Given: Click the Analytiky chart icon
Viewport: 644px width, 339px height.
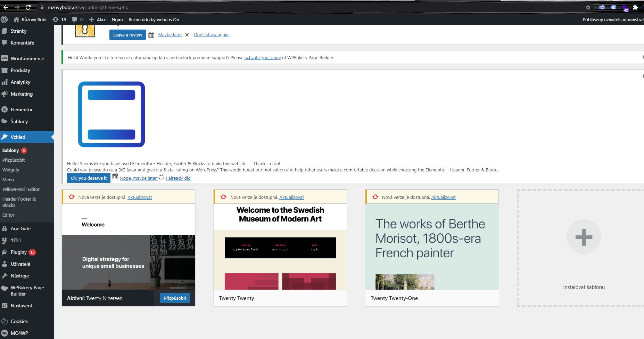Looking at the screenshot, I should coord(5,82).
